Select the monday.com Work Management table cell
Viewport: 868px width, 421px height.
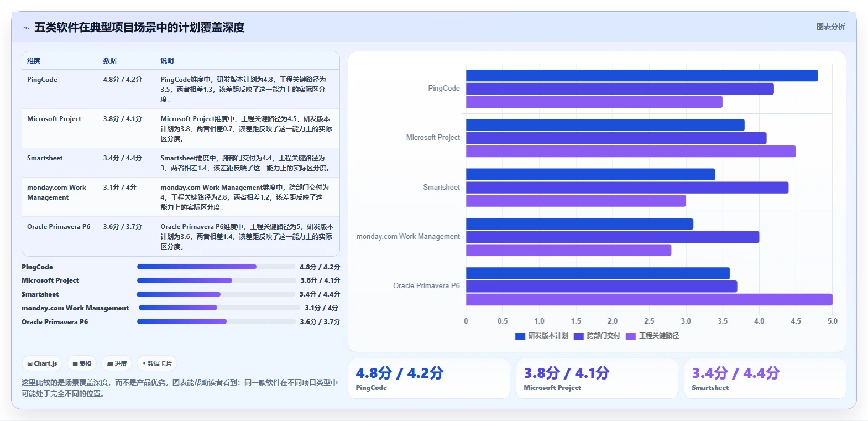pyautogui.click(x=56, y=193)
